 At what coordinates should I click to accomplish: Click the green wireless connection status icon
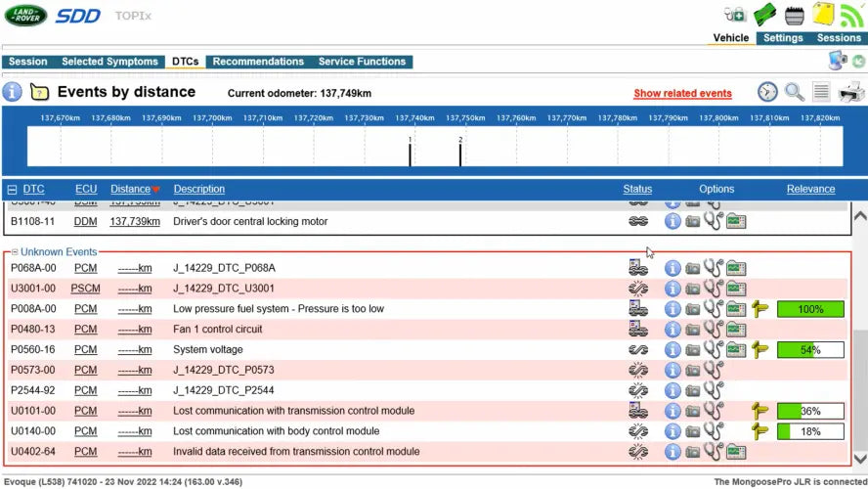pos(851,15)
